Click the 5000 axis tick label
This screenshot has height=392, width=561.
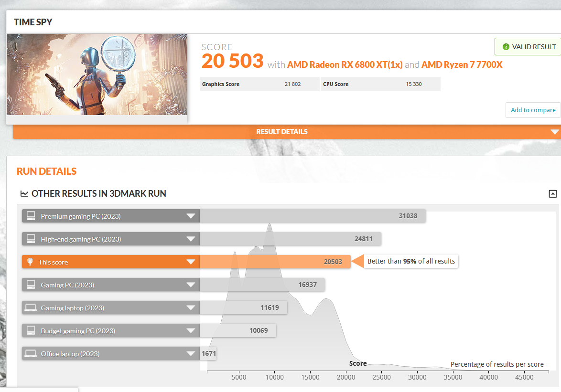(x=239, y=377)
